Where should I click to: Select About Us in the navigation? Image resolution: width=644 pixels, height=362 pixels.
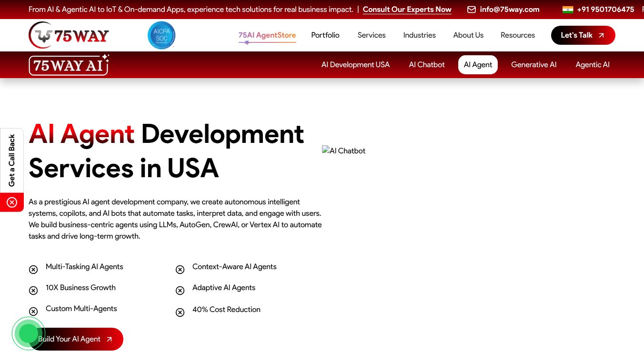coord(468,35)
